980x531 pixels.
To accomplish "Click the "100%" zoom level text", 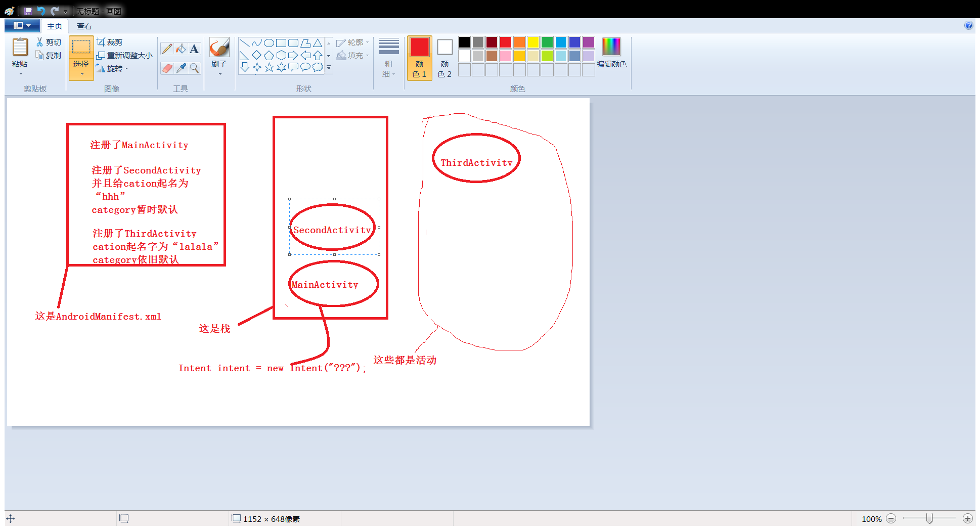I will pos(872,519).
